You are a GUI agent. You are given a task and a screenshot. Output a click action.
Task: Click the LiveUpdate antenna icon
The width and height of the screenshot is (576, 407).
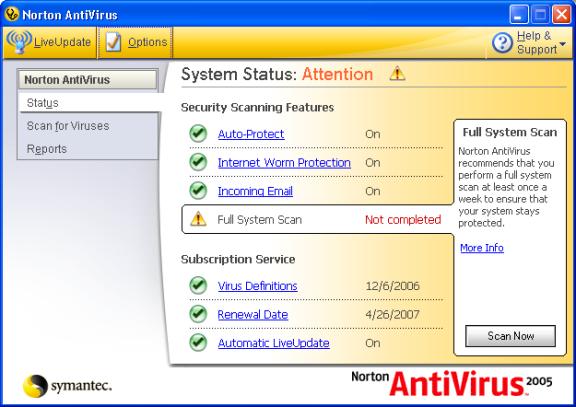point(19,42)
